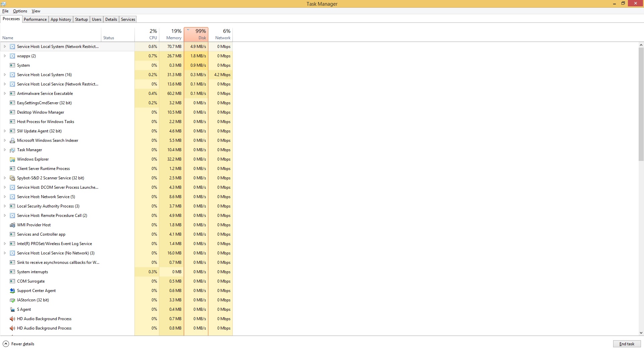Click the Host Process for Windows Tasks icon
Viewport: 644px width, 352px height.
click(x=12, y=122)
